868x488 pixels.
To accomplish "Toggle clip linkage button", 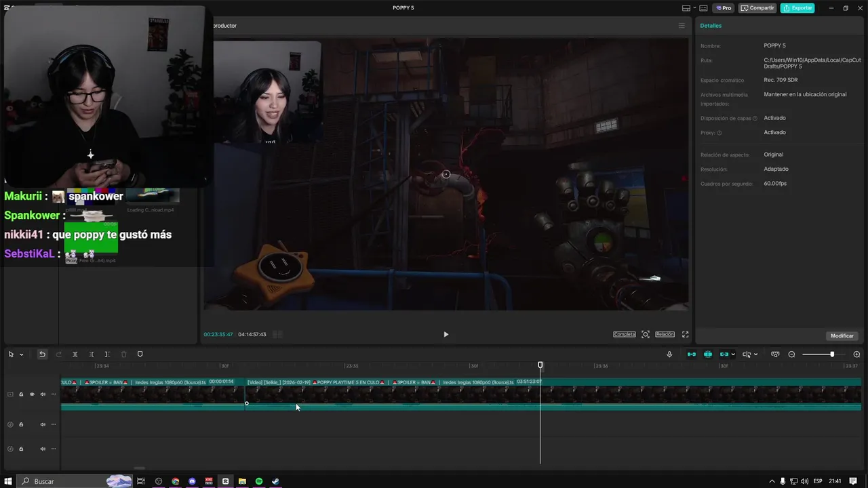I will pos(724,354).
